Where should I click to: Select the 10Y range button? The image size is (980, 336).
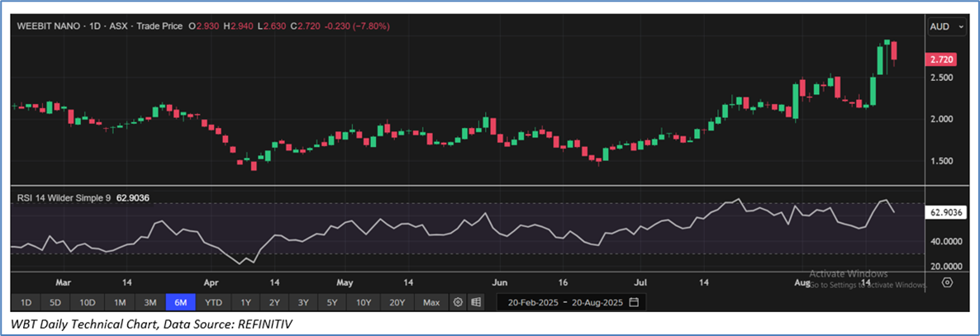coord(364,302)
